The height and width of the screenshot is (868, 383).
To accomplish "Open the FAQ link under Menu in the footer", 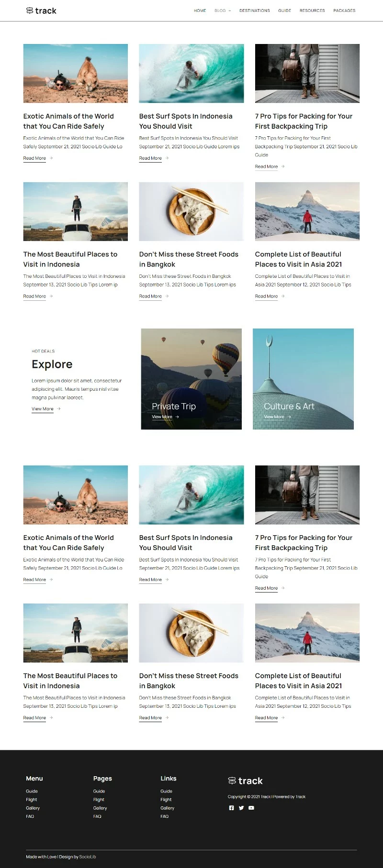I will [x=30, y=816].
